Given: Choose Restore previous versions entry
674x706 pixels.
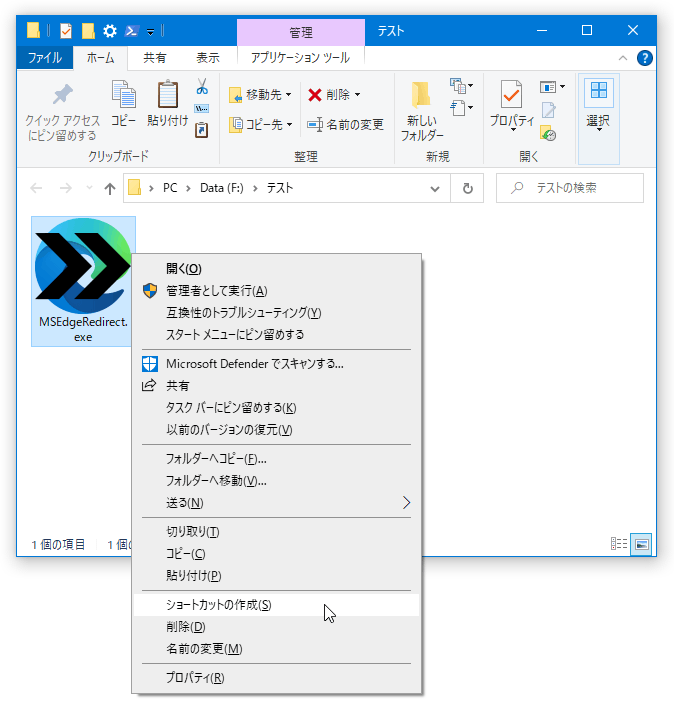Looking at the screenshot, I should tap(276, 430).
